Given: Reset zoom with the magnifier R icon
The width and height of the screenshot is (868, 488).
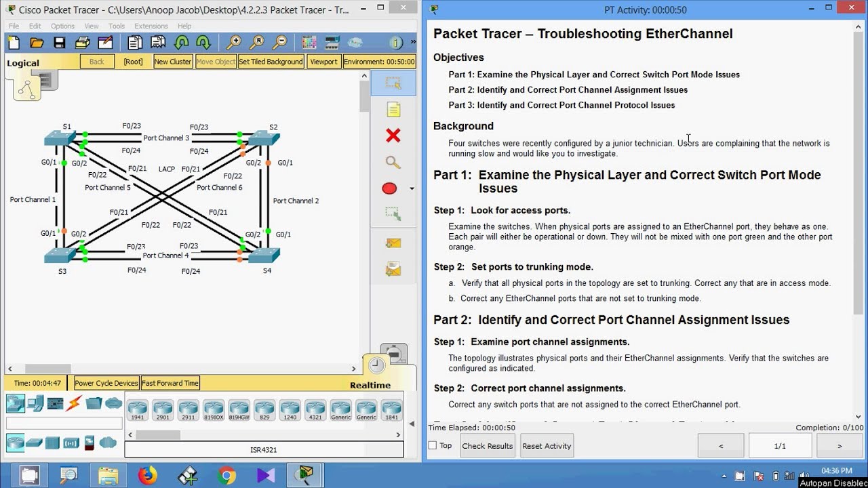Looking at the screenshot, I should click(x=256, y=43).
